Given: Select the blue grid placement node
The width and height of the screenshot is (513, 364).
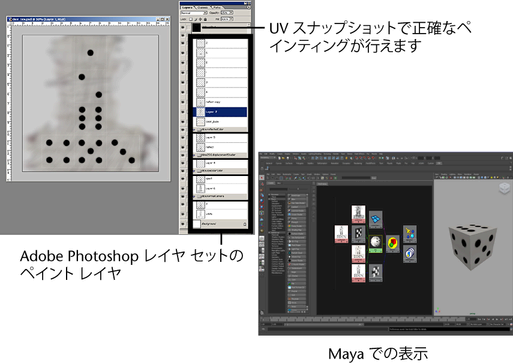Looking at the screenshot, I should point(375,219).
